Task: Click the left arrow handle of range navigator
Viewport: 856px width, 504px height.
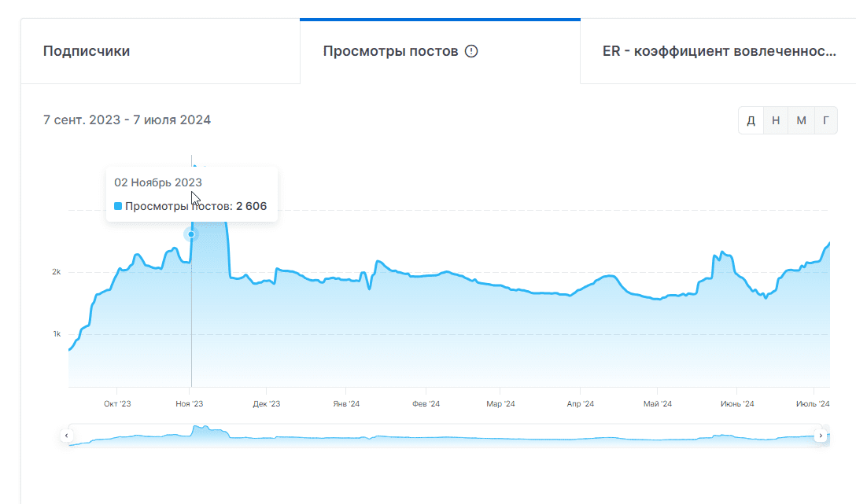Action: pos(67,435)
